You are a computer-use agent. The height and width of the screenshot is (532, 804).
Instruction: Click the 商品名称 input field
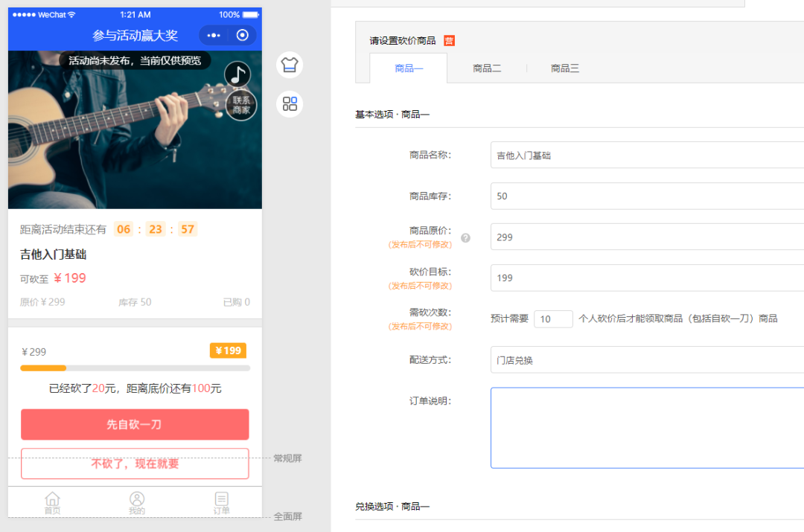(646, 156)
